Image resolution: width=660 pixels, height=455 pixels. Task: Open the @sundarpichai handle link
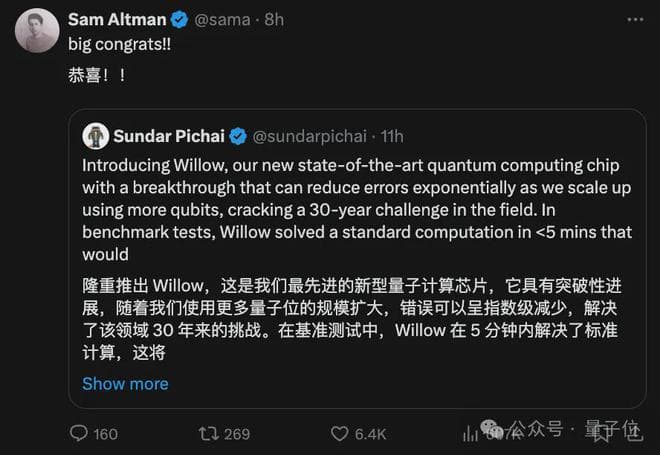310,136
